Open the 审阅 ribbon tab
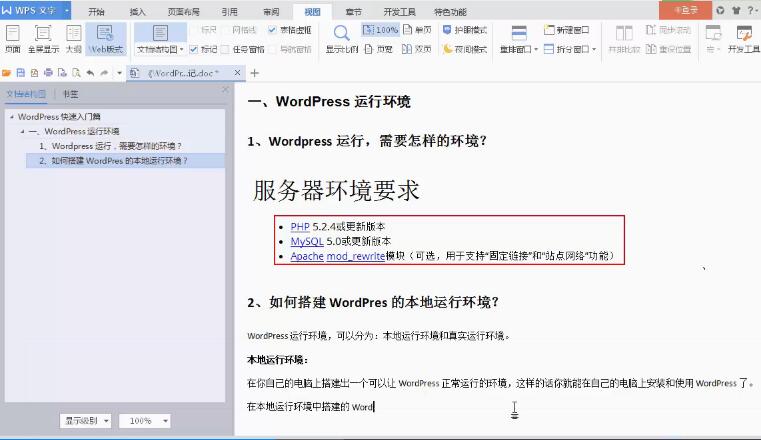 [x=271, y=12]
